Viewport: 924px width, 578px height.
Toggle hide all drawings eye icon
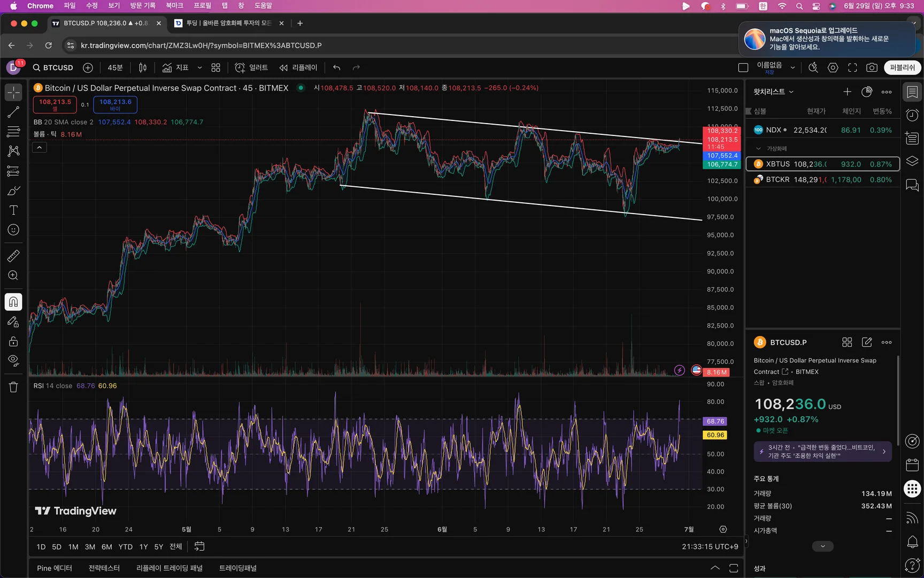[x=13, y=360]
